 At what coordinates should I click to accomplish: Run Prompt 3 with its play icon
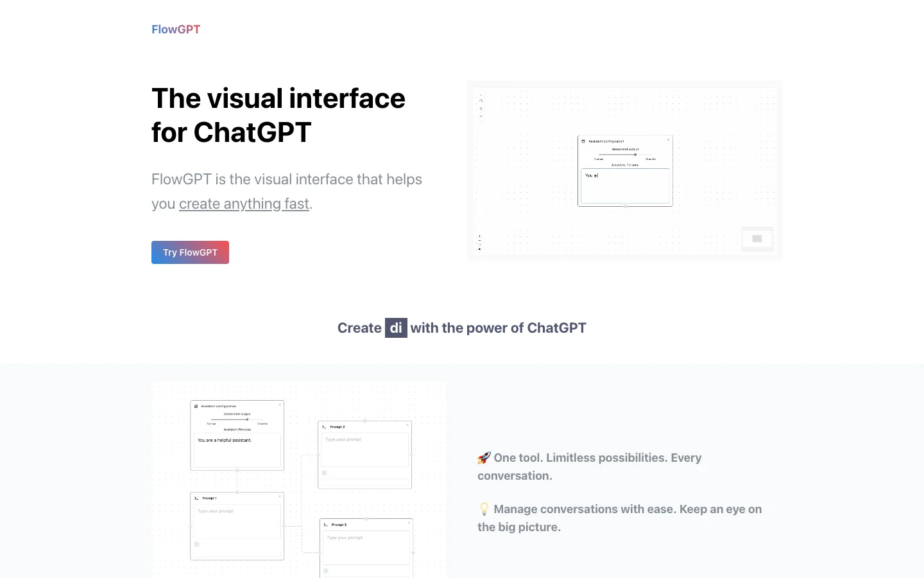pyautogui.click(x=326, y=570)
